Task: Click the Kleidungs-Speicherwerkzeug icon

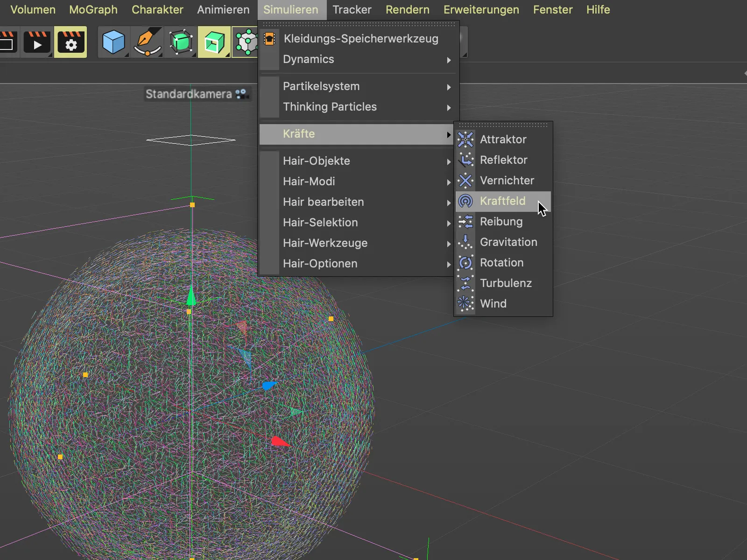Action: click(269, 39)
